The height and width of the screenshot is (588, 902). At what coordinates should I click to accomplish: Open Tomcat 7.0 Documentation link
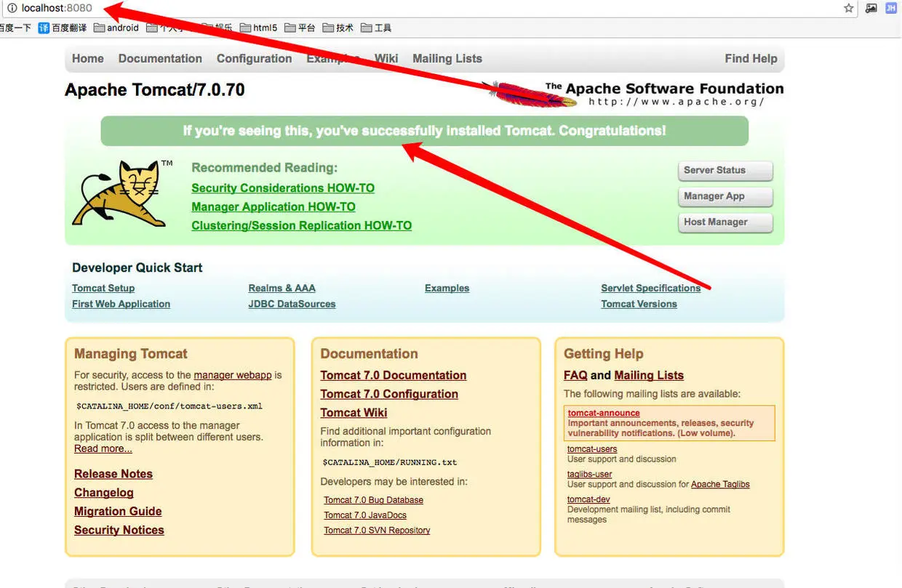[394, 376]
